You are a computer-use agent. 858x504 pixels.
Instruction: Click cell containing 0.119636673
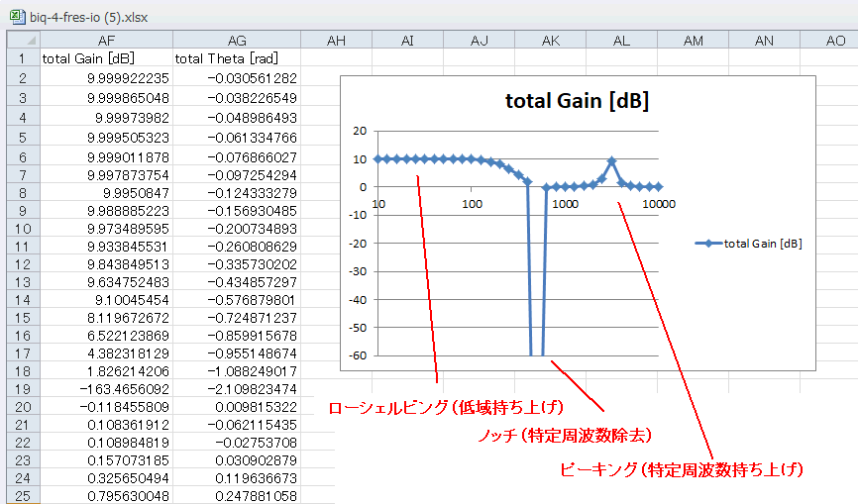(x=237, y=478)
